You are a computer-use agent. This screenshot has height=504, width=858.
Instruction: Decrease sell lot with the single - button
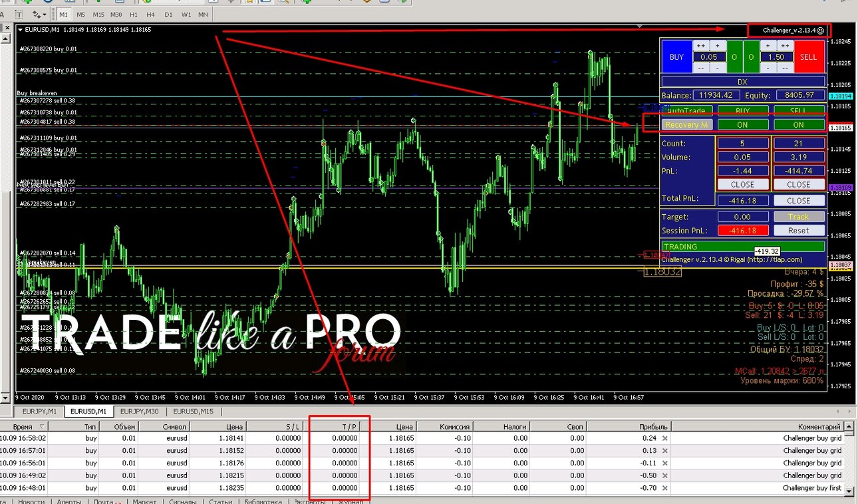768,68
